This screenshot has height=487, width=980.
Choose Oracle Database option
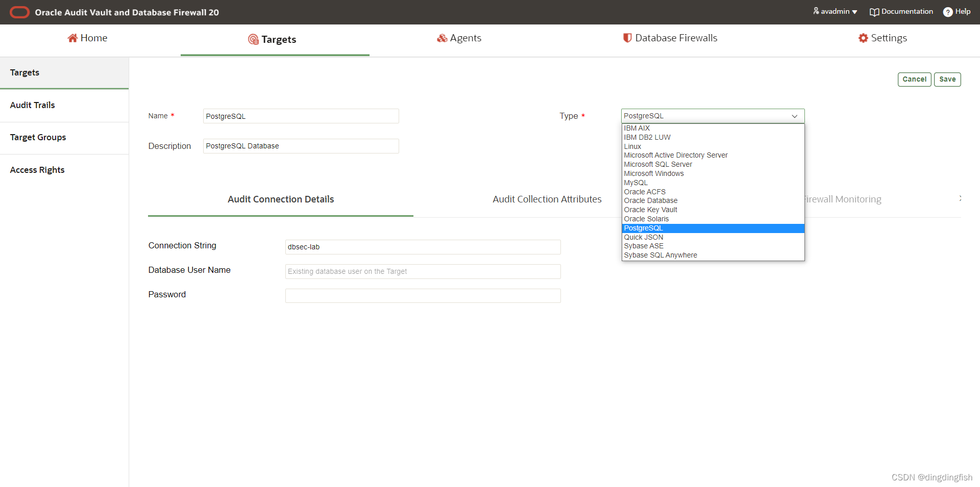(713, 200)
